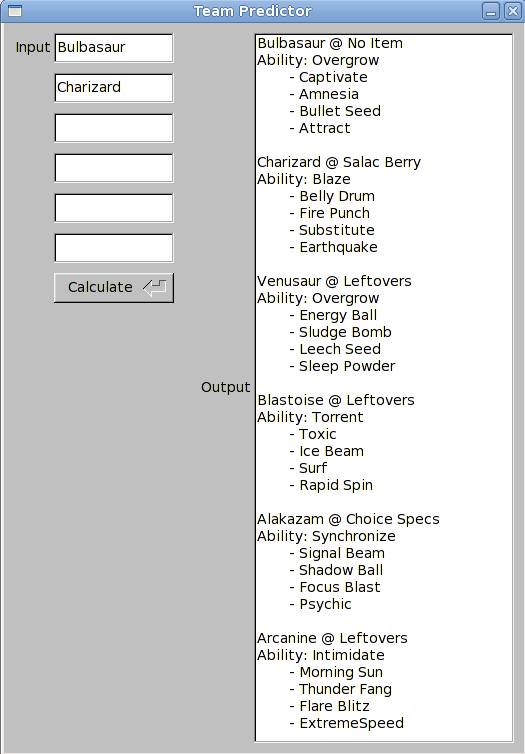Focus the input field containing Charizard
The height and width of the screenshot is (754, 525).
pyautogui.click(x=114, y=88)
